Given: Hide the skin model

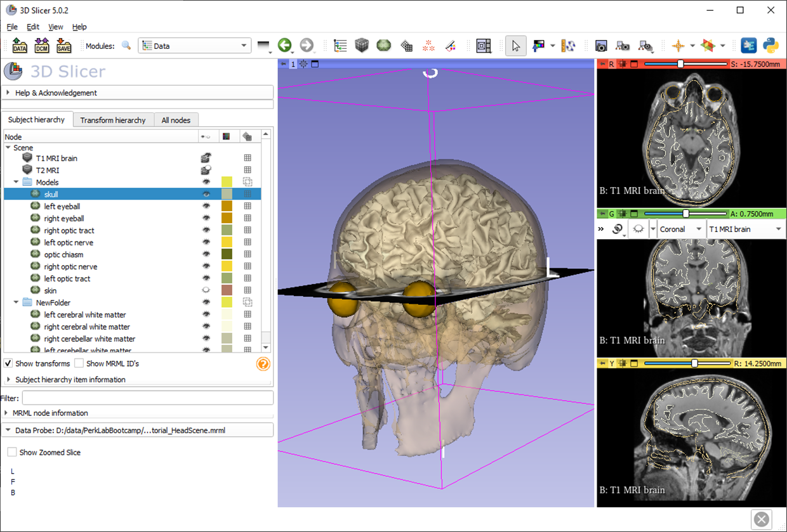Looking at the screenshot, I should click(206, 290).
